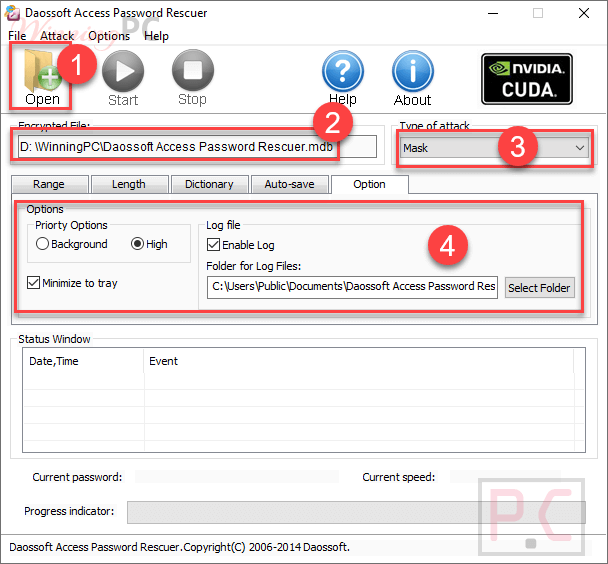
Task: Select High priority radio button
Action: click(137, 244)
